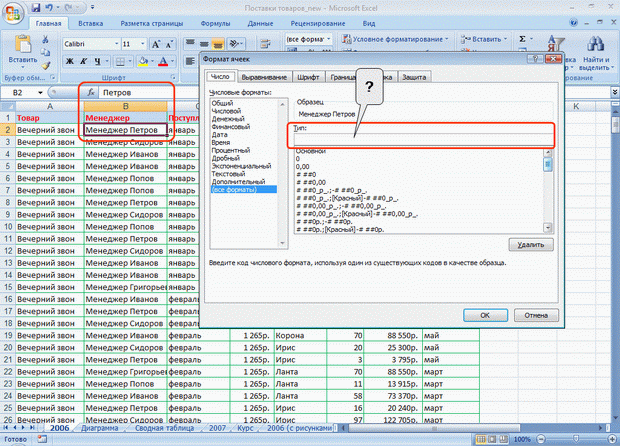Align cell content to the bottom

[x=217, y=43]
